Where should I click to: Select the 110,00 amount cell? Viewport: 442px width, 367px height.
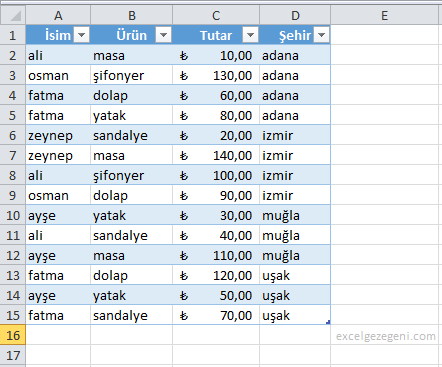tap(216, 255)
